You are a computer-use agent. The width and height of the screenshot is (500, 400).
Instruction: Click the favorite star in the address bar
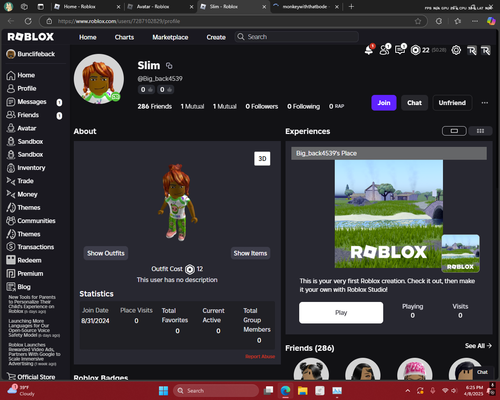click(x=418, y=21)
